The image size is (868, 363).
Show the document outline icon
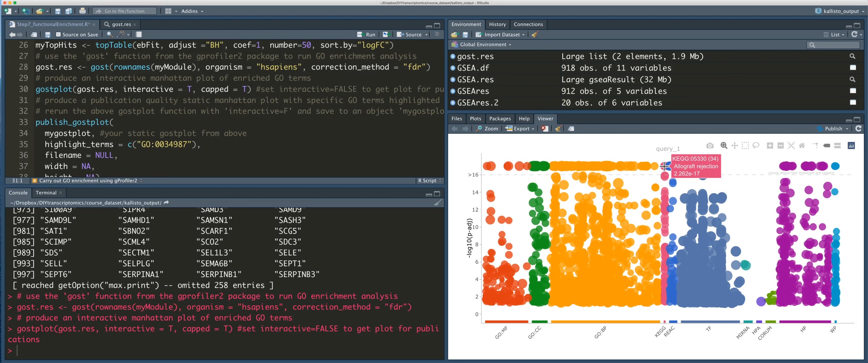tap(437, 34)
